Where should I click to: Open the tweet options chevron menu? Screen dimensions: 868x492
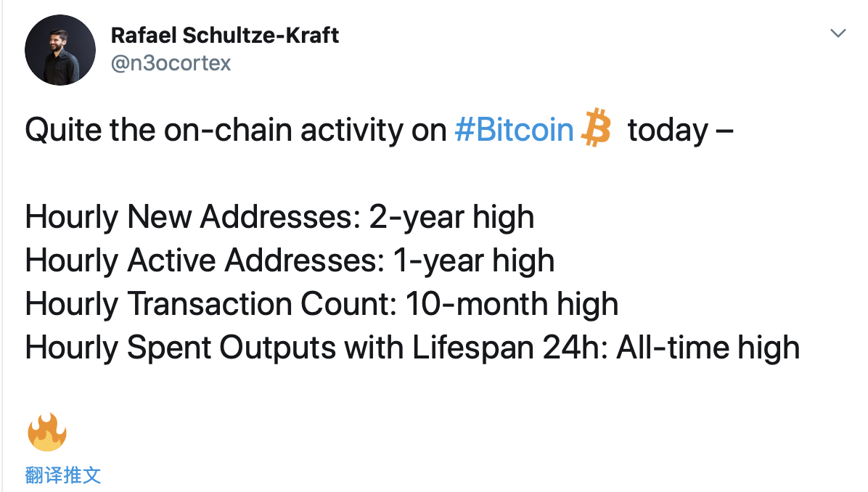pyautogui.click(x=838, y=33)
